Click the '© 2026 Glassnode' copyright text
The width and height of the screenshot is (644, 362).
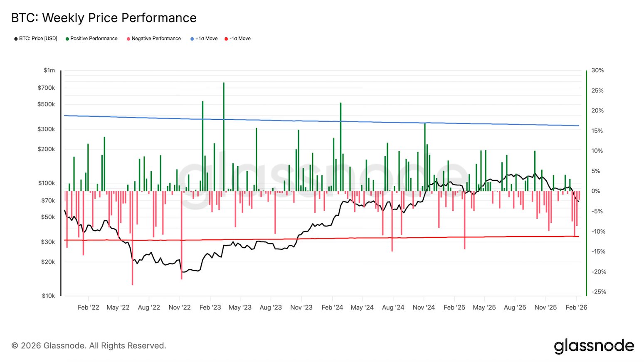(89, 346)
